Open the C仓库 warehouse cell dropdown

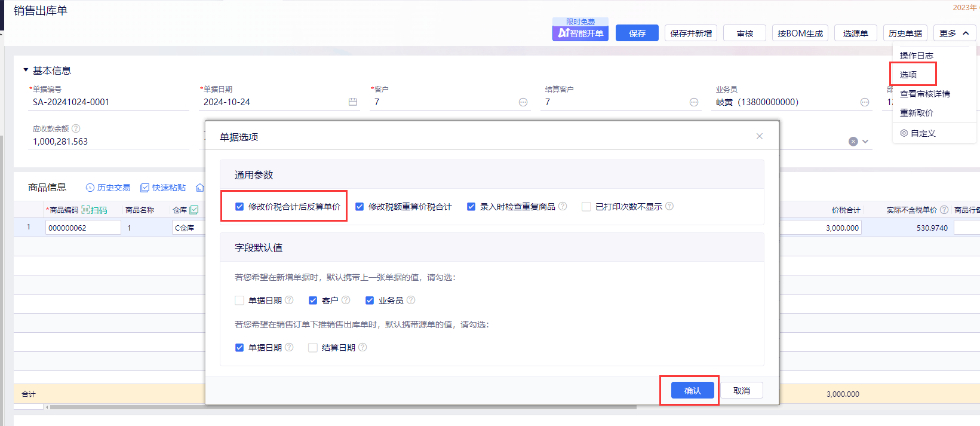point(188,228)
